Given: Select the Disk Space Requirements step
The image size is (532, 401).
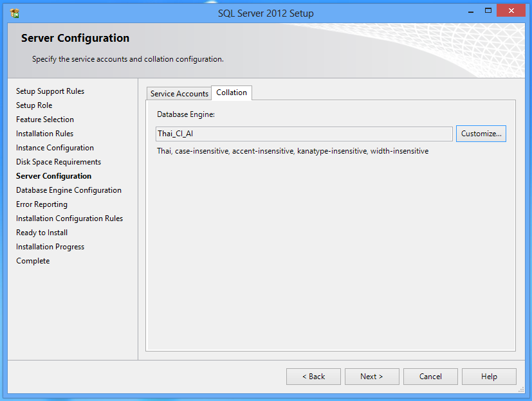Looking at the screenshot, I should tap(59, 162).
